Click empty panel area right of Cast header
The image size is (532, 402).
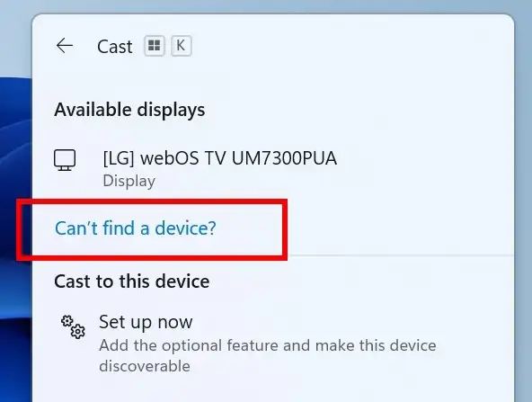click(x=353, y=46)
